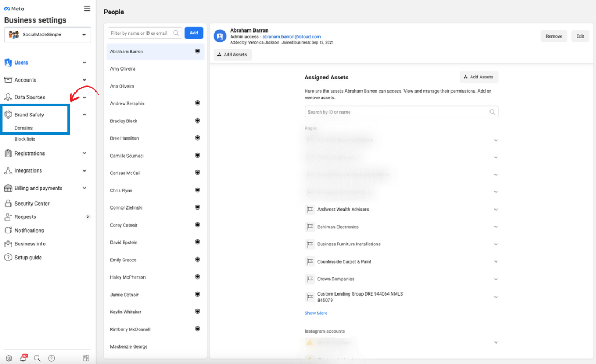The image size is (596, 364).
Task: Click the Registrations clipboard icon
Action: (x=8, y=153)
